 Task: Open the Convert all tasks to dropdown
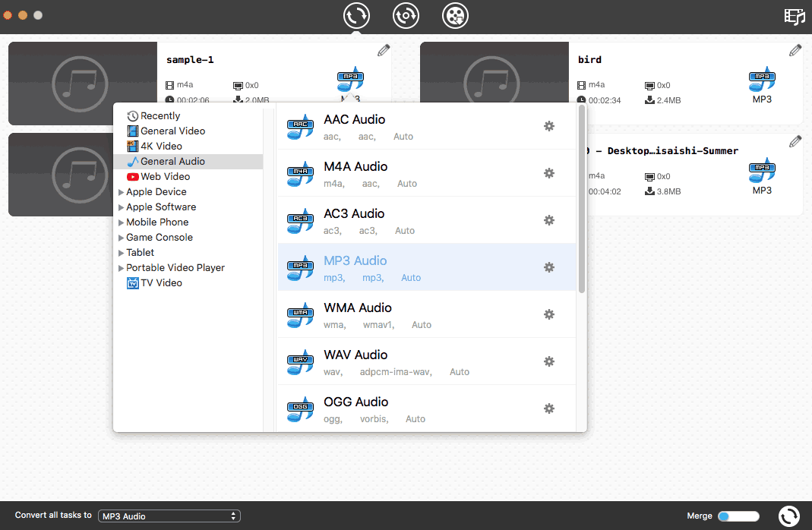tap(169, 516)
